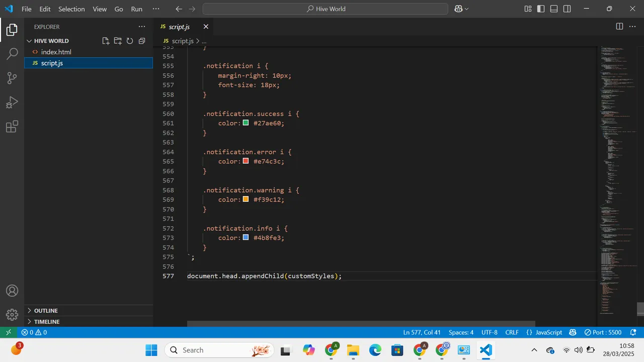Viewport: 644px width, 362px height.
Task: Open the Copilot dropdown arrow
Action: (x=466, y=9)
